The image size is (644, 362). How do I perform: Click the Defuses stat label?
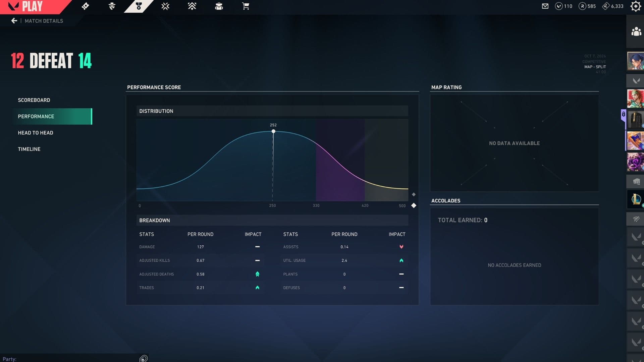(291, 288)
